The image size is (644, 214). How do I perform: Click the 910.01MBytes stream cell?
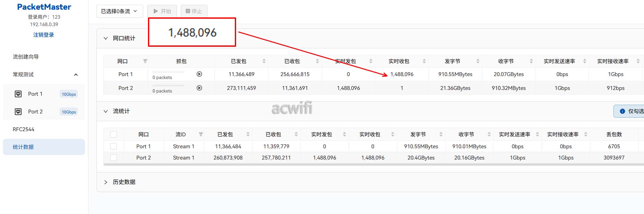click(x=469, y=146)
